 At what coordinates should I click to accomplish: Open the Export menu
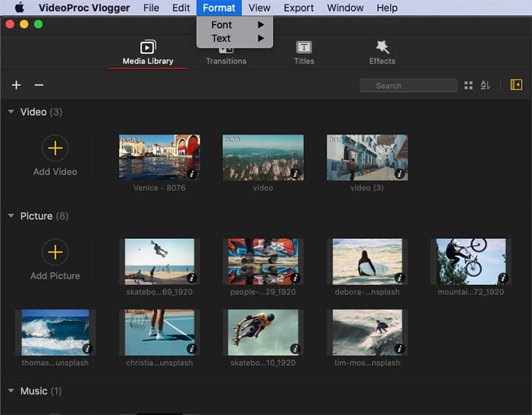click(x=299, y=8)
